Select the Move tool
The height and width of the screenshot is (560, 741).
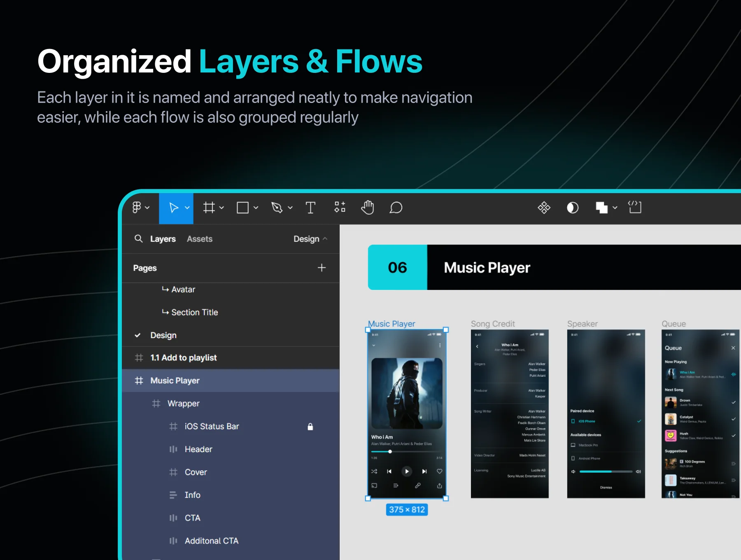click(x=174, y=208)
